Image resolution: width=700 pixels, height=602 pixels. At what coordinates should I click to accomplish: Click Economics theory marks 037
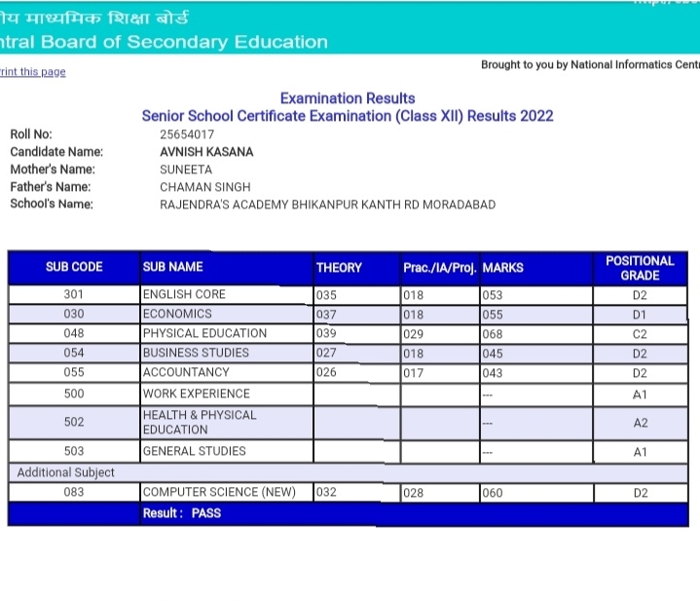click(356, 315)
